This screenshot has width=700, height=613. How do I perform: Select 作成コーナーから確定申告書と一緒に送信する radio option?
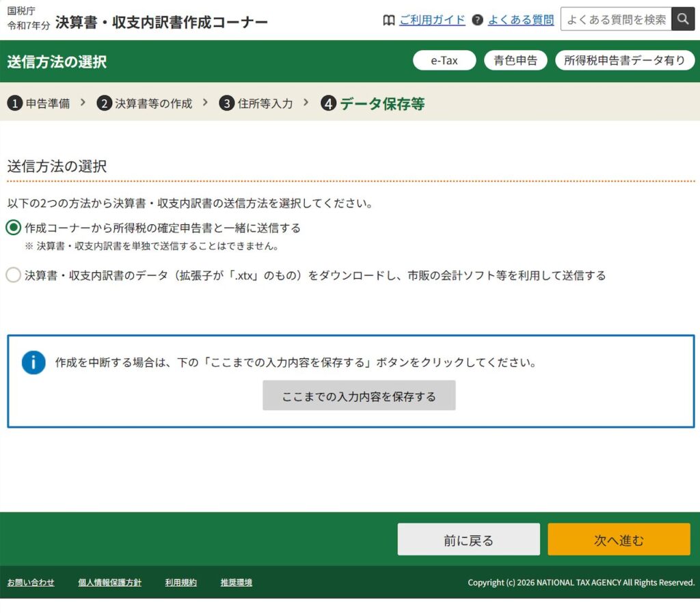point(13,228)
